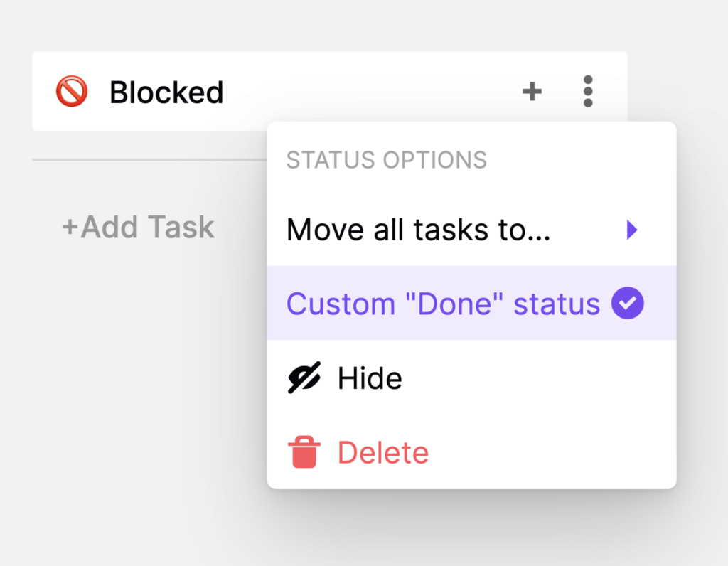Choose the Hide label in the menu

pyautogui.click(x=370, y=378)
